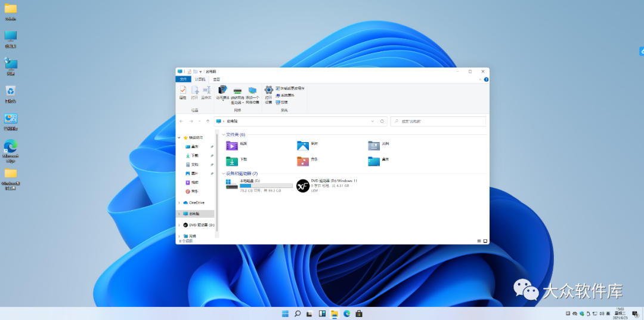
Task: Click the Search This PC box
Action: 438,121
